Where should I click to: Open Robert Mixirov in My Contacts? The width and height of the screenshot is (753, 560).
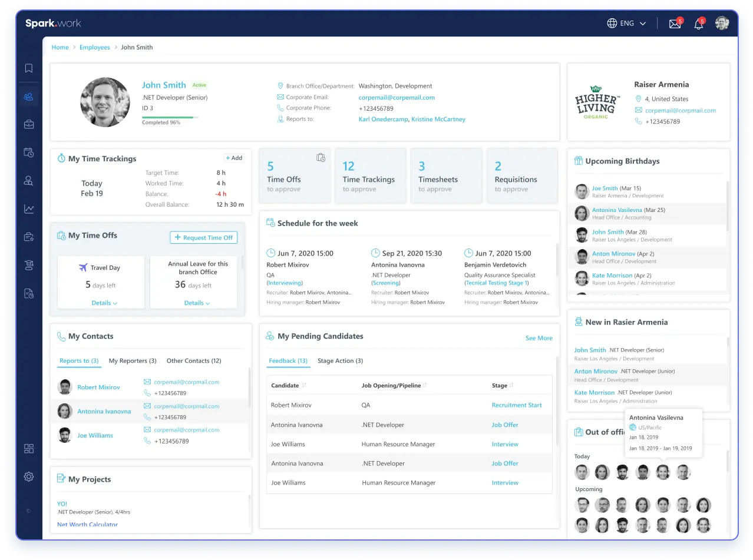pos(98,387)
